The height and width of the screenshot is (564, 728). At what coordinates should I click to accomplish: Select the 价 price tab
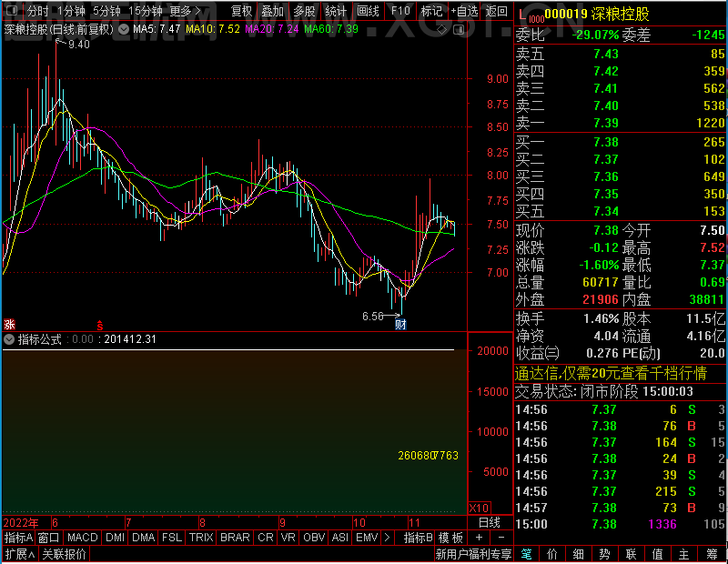(552, 554)
